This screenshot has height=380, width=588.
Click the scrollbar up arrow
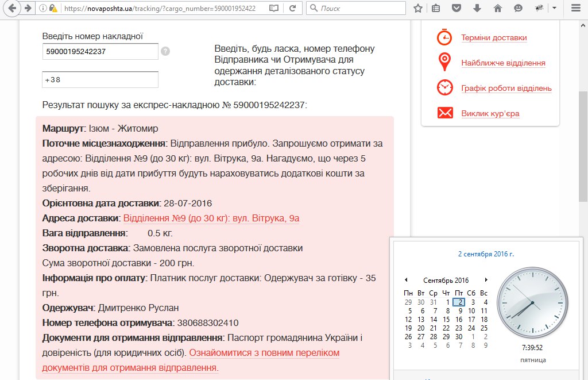[x=583, y=25]
